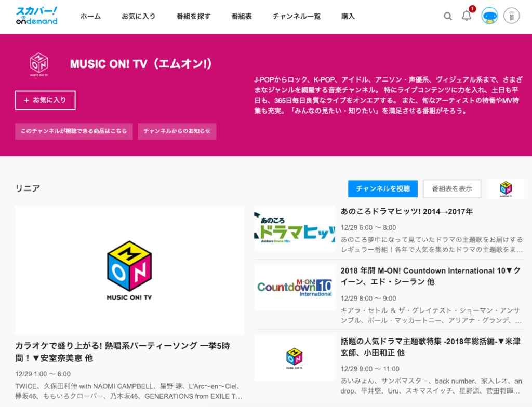Click description starting キアラ・セトル & ザ・グレイテスト
Viewport: 532px width, 407px height.
(x=431, y=316)
